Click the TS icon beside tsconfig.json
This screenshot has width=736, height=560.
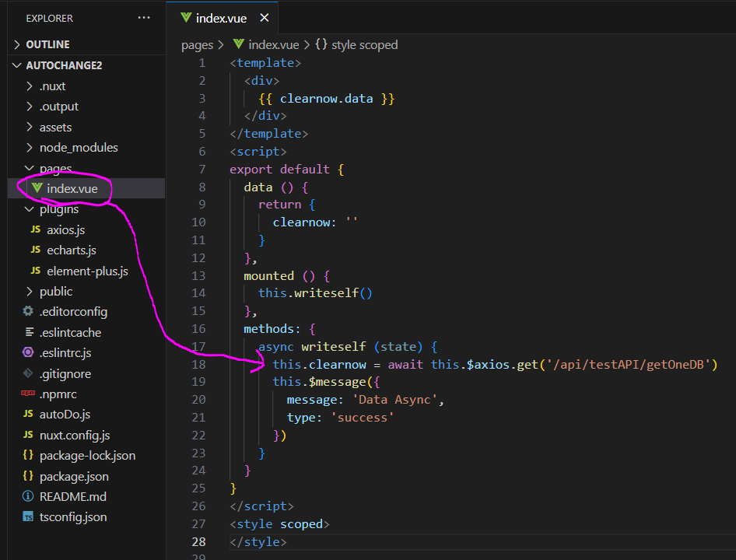pyautogui.click(x=28, y=517)
